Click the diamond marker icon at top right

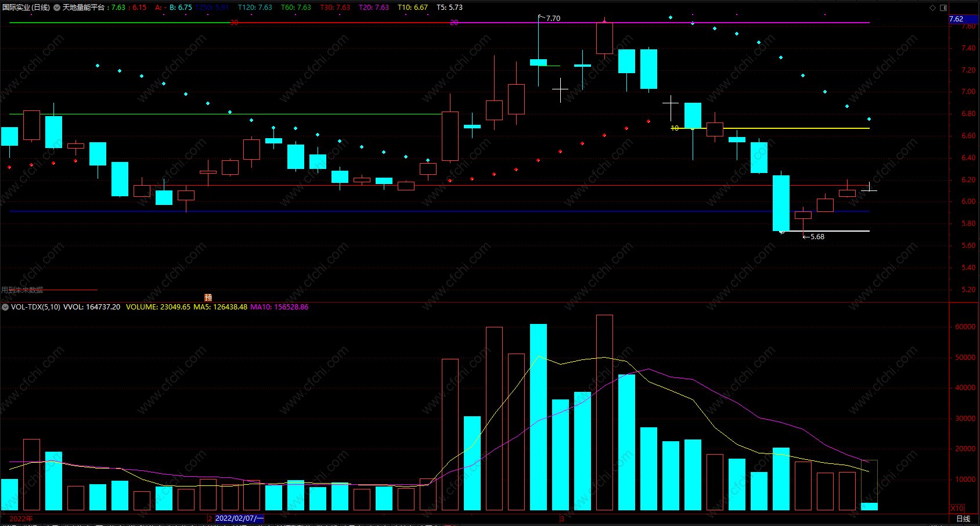pyautogui.click(x=933, y=8)
